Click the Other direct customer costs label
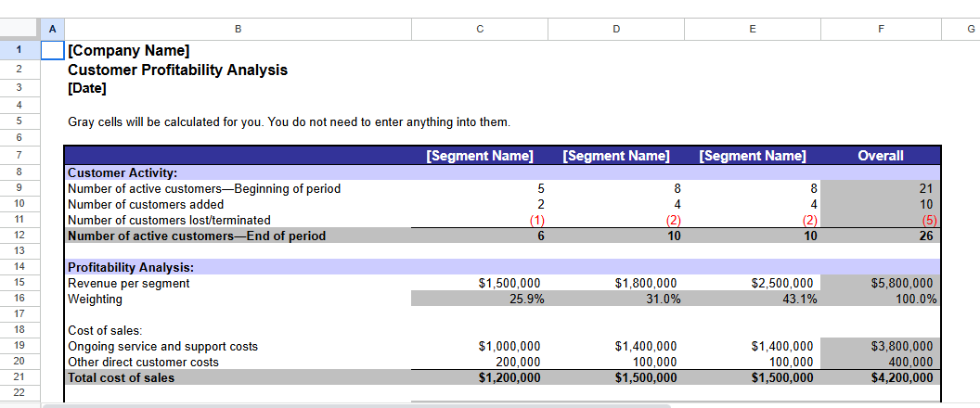Screen dimensions: 980x408 144,362
